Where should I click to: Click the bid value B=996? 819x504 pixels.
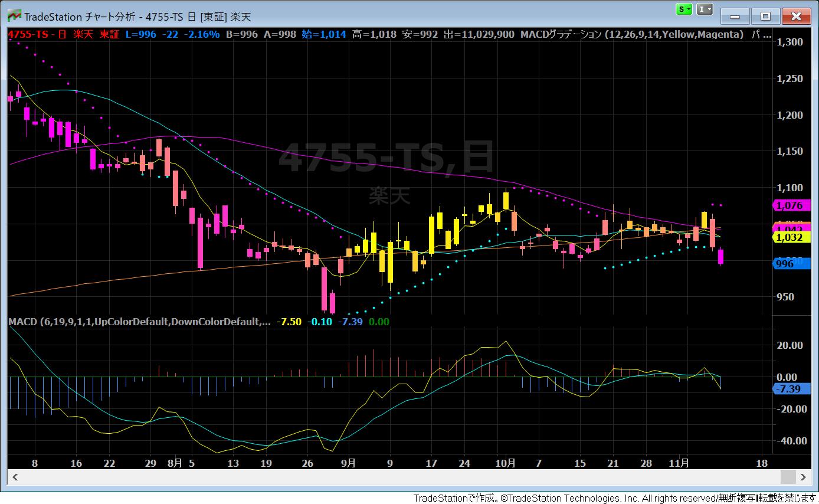pyautogui.click(x=242, y=34)
